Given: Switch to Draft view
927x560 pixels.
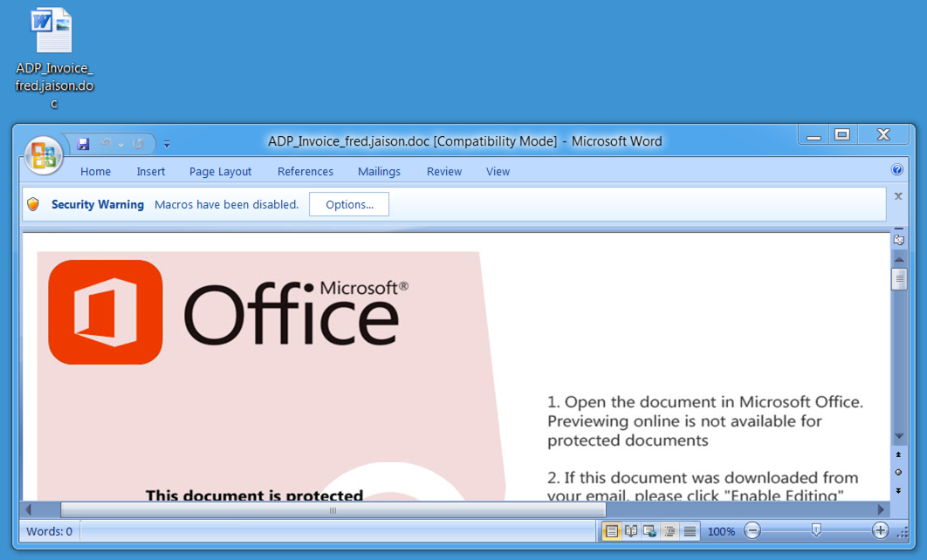Looking at the screenshot, I should coord(690,531).
